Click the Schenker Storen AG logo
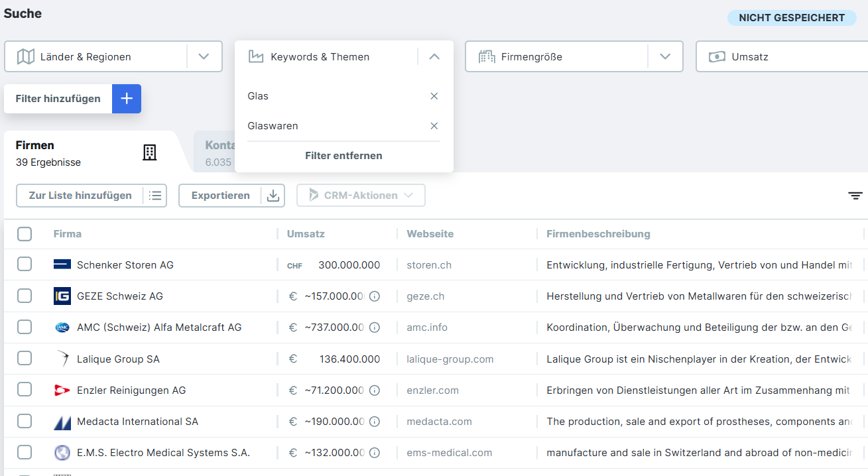868x476 pixels. point(62,265)
